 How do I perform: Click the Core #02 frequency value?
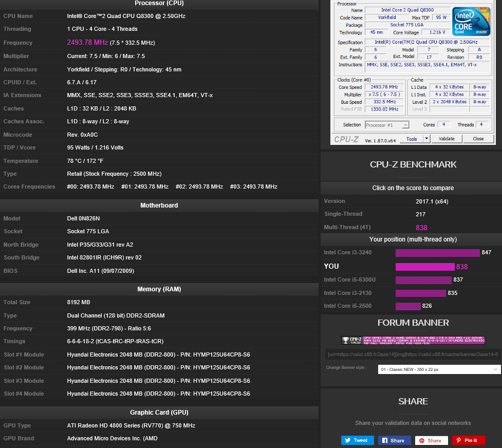(199, 186)
